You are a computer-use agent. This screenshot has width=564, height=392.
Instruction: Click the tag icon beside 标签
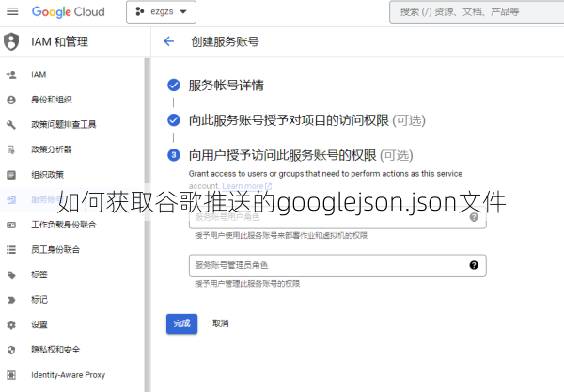(11, 275)
